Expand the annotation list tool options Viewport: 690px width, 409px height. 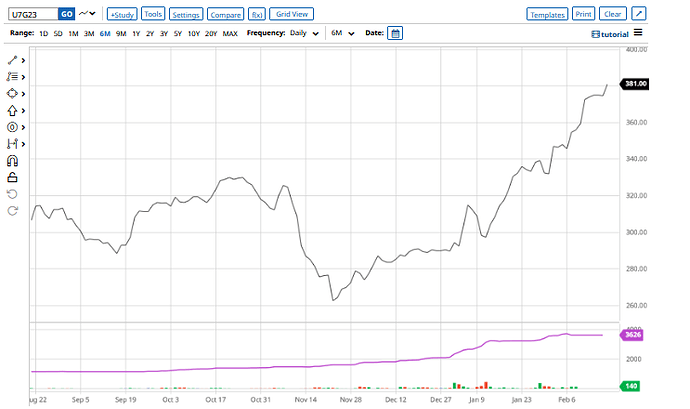pyautogui.click(x=23, y=77)
